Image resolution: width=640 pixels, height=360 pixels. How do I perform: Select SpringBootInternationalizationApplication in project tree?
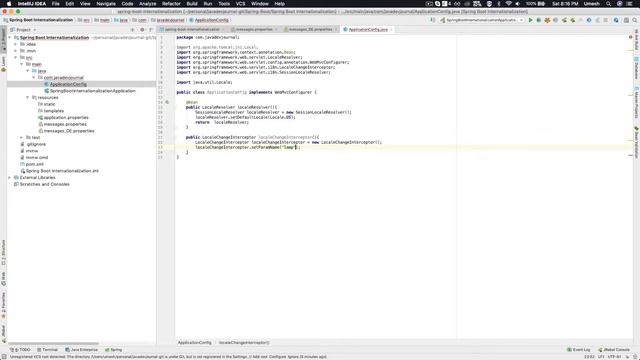click(93, 91)
